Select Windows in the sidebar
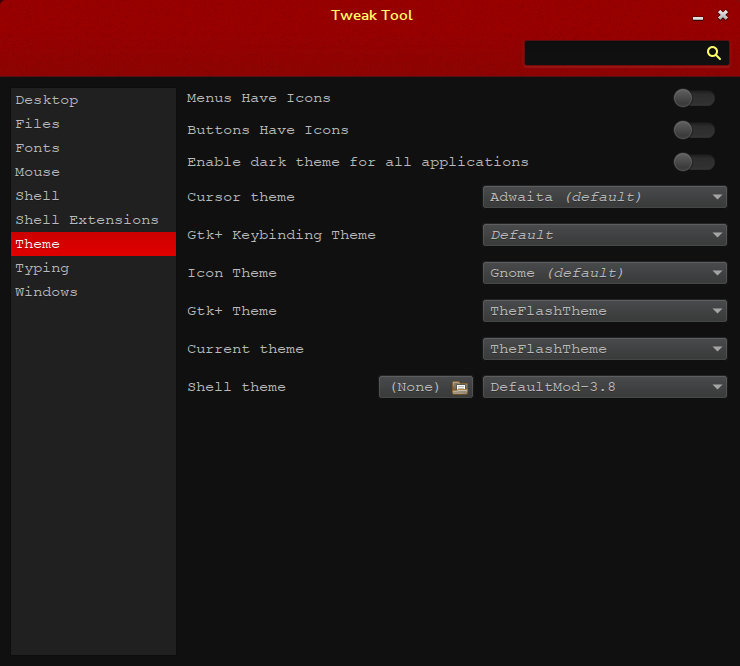The image size is (740, 666). 93,292
